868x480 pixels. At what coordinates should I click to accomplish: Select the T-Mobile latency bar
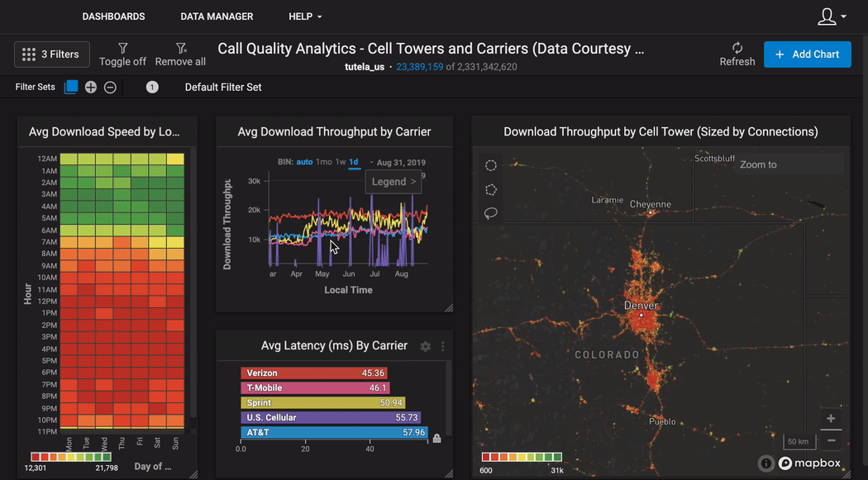click(x=315, y=388)
